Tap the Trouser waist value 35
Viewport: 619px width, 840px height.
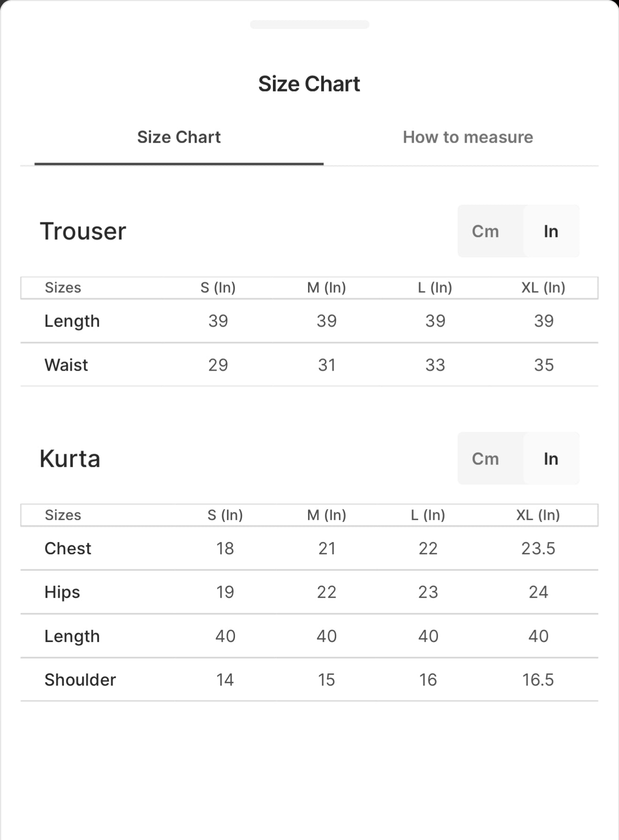pos(544,365)
